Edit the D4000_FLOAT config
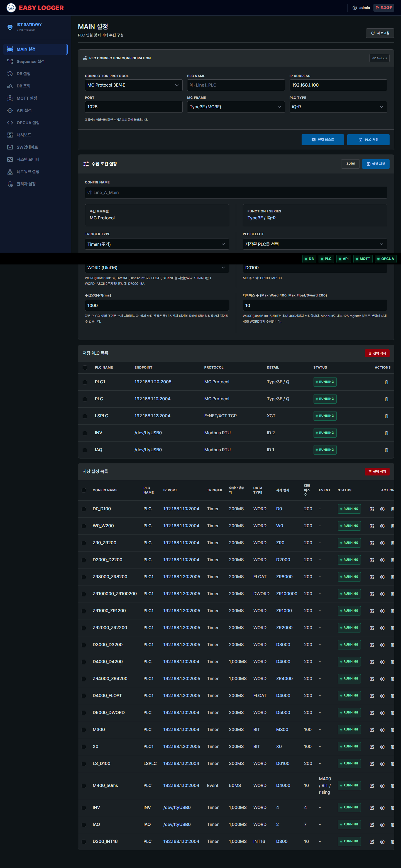 372,695
